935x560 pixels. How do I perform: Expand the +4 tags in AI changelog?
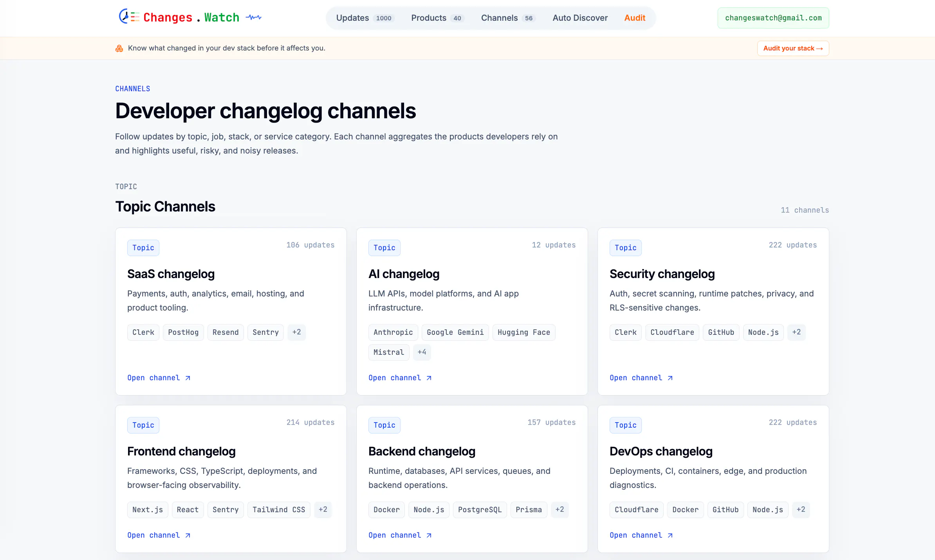point(422,352)
